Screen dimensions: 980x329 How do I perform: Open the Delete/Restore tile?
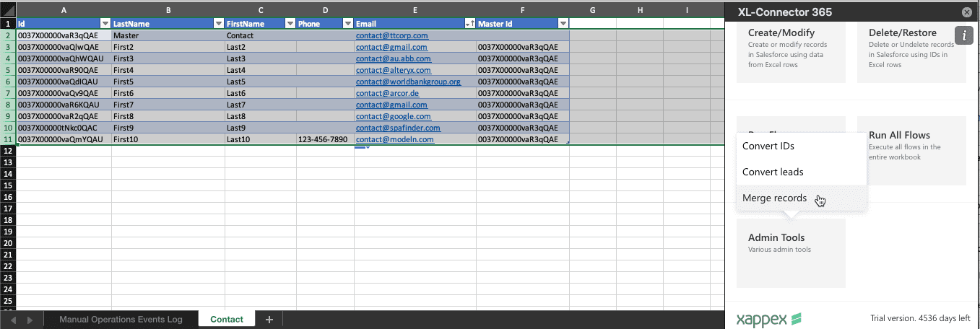point(911,51)
